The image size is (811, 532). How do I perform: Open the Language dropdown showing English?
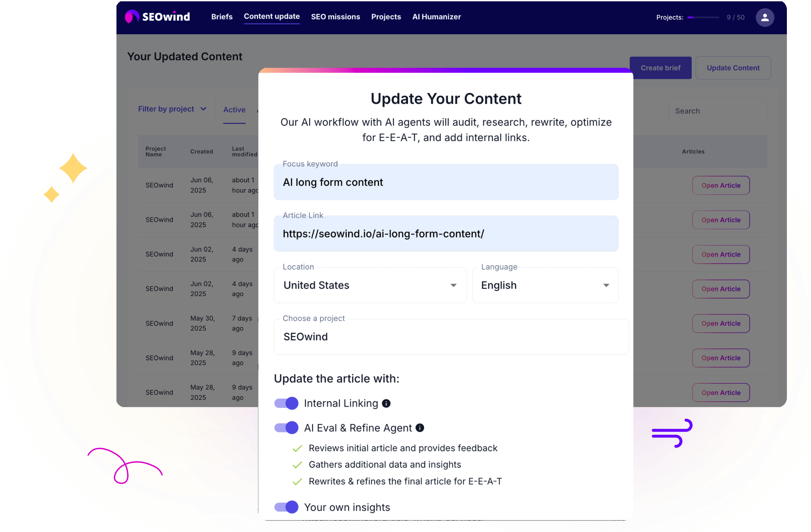pos(545,285)
